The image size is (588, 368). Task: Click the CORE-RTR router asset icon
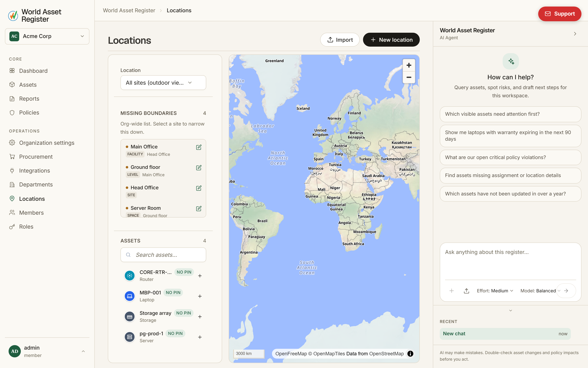click(129, 276)
